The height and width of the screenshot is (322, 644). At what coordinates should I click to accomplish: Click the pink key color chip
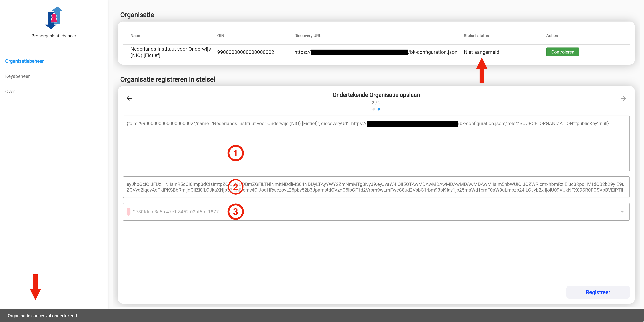pyautogui.click(x=129, y=212)
